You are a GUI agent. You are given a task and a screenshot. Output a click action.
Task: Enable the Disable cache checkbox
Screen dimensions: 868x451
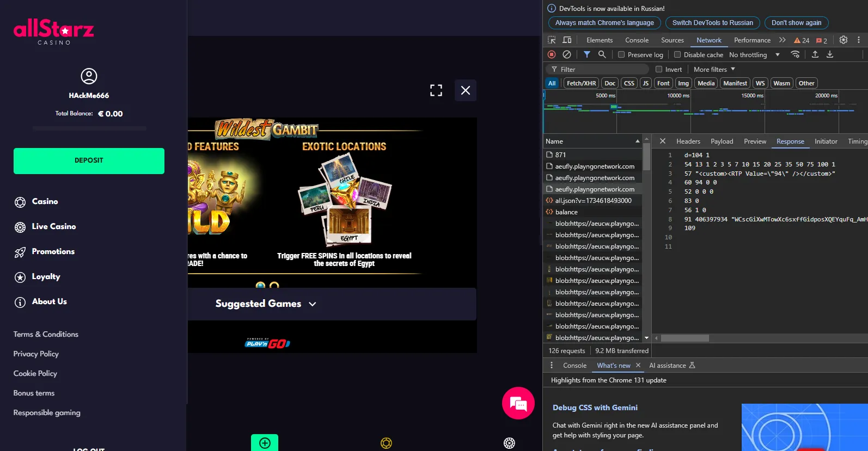(x=677, y=54)
